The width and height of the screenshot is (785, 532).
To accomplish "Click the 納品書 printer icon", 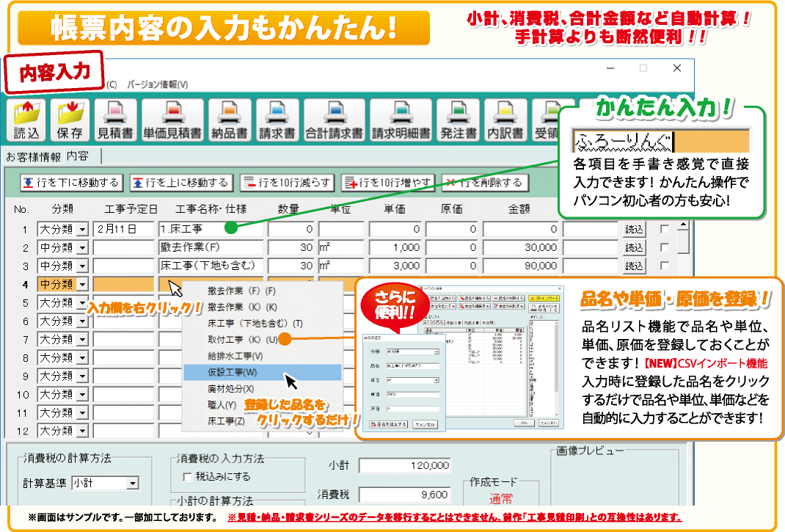I will [227, 120].
